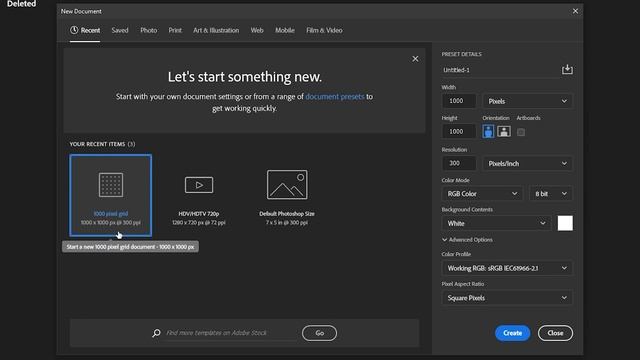
Task: Open the Pixels width unit dropdown
Action: (527, 101)
